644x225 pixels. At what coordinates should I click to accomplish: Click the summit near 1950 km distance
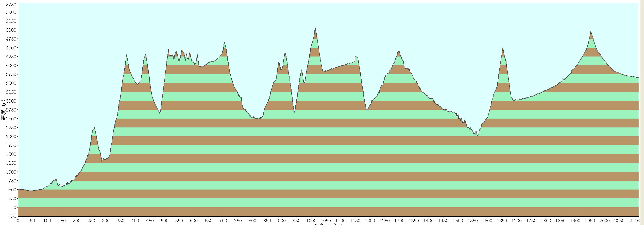pos(591,31)
